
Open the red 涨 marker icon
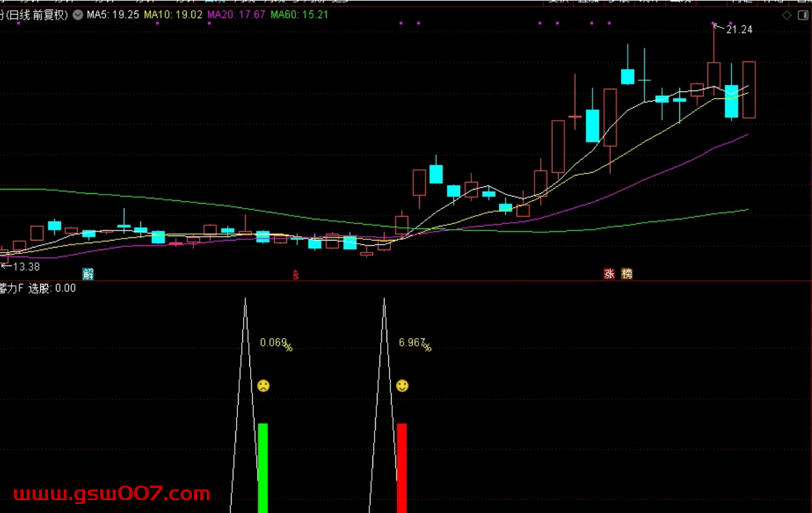609,274
